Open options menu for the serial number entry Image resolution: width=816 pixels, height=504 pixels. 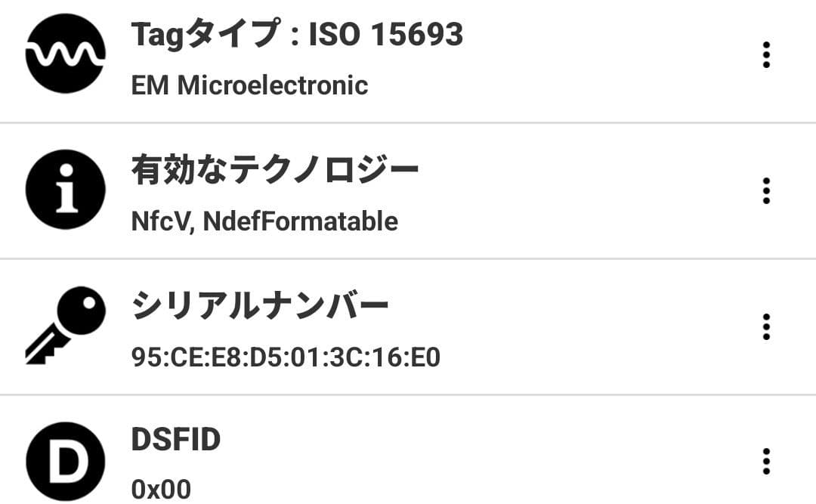click(766, 328)
